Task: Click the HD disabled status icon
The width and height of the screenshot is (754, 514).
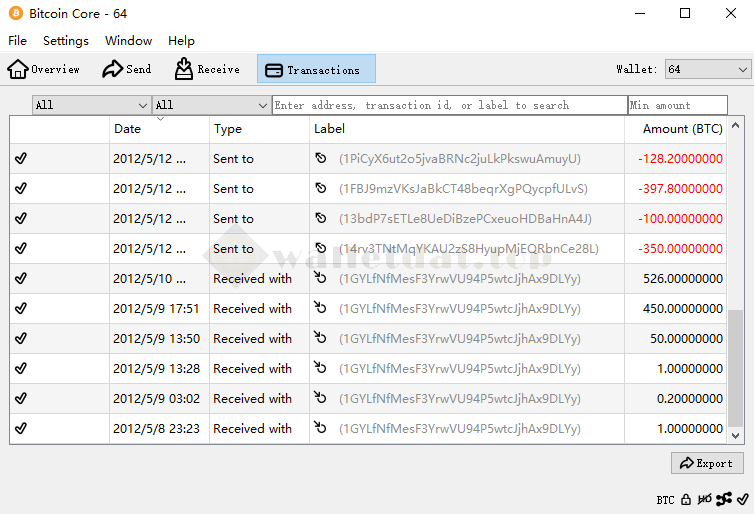Action: pos(705,499)
